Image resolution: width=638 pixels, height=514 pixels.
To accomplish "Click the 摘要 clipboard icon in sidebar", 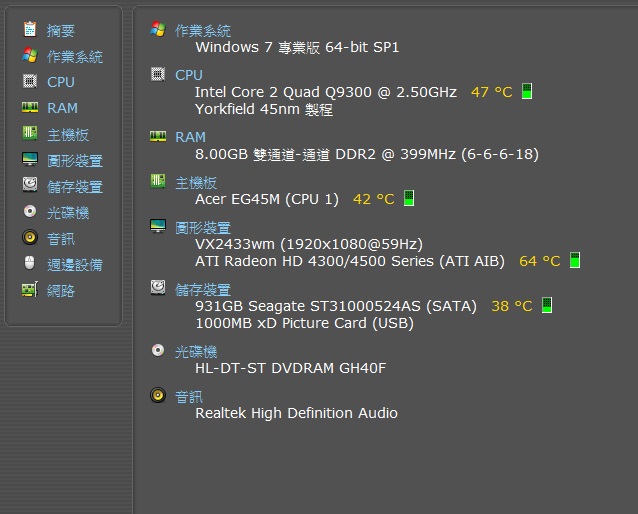I will pyautogui.click(x=30, y=29).
